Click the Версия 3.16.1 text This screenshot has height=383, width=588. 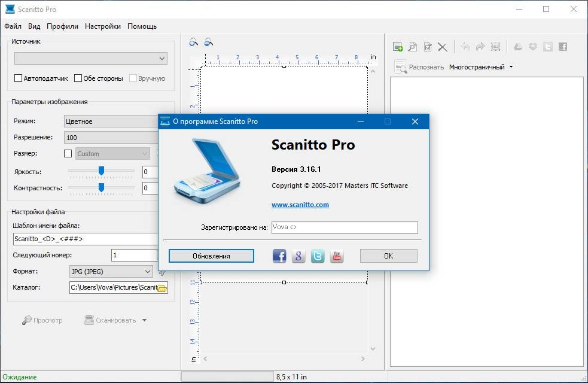pos(296,169)
